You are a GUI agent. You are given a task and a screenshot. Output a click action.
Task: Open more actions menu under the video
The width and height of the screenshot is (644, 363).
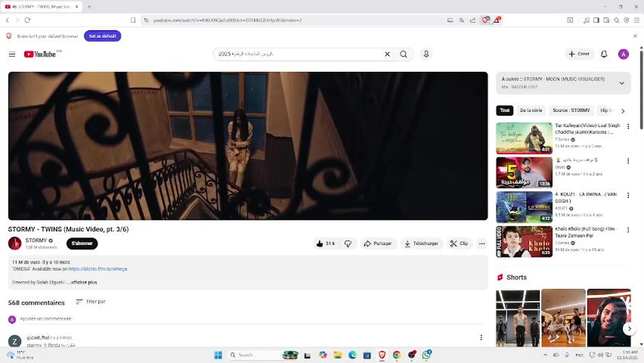pos(482,244)
